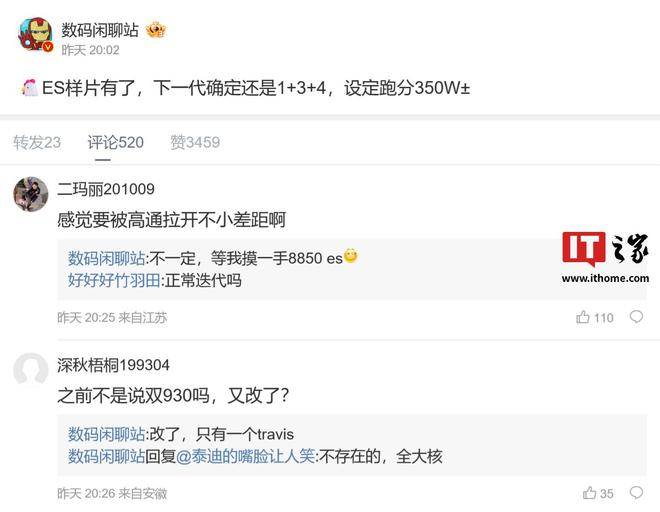Image resolution: width=660 pixels, height=512 pixels.
Task: Select the 评论520 tab
Action: (115, 142)
